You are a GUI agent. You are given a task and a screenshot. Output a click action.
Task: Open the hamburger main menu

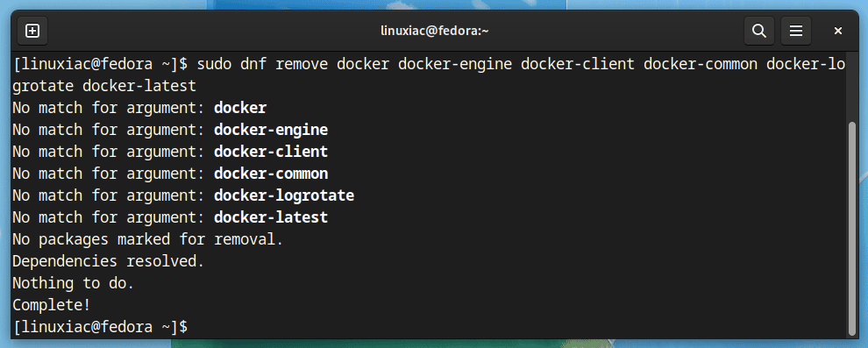[796, 31]
